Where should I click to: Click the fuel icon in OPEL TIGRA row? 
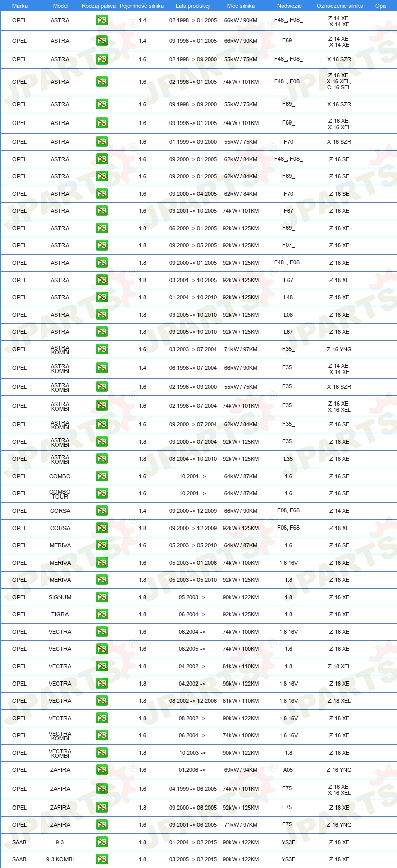[x=102, y=614]
